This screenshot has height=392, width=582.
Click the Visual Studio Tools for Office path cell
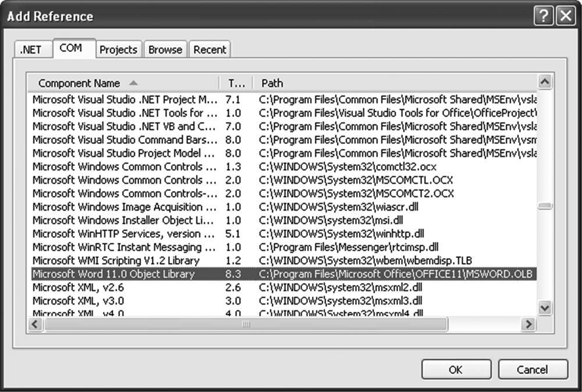[398, 113]
